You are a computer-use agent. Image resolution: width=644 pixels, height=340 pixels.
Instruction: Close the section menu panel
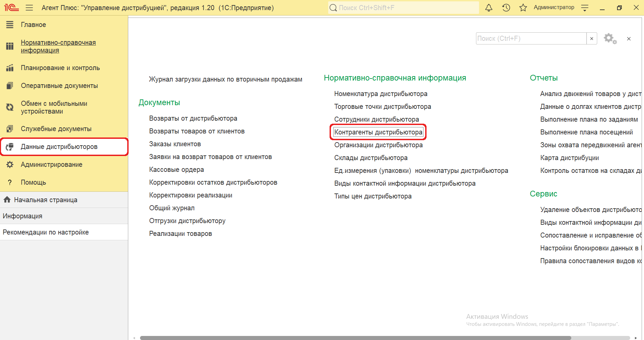click(x=629, y=39)
